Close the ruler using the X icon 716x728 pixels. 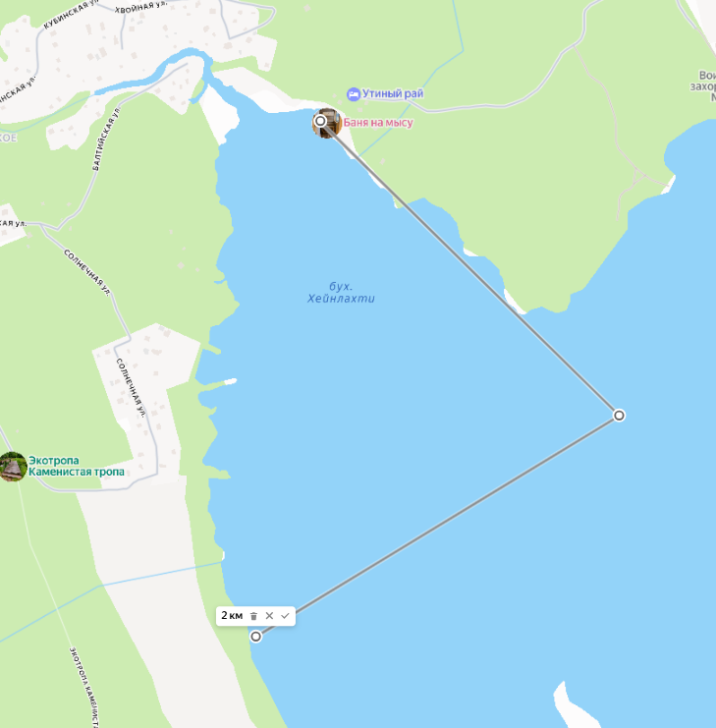(x=269, y=616)
